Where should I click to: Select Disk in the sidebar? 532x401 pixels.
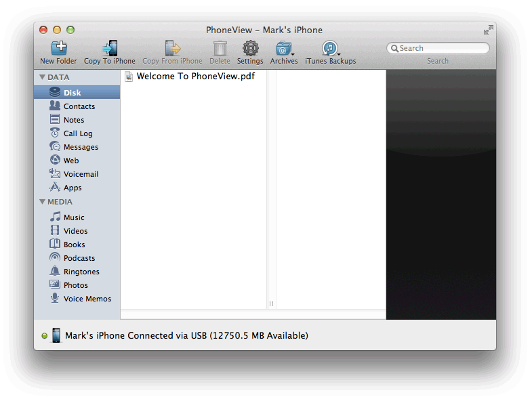pyautogui.click(x=72, y=93)
